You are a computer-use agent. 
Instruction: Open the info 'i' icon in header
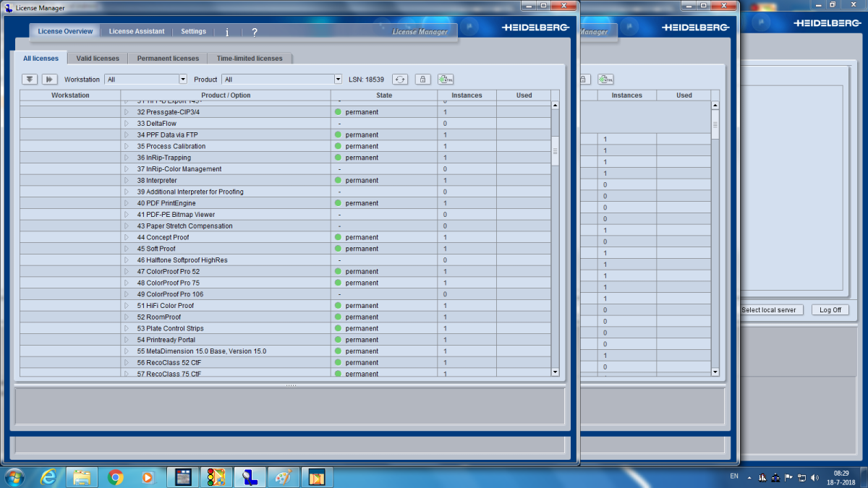227,32
